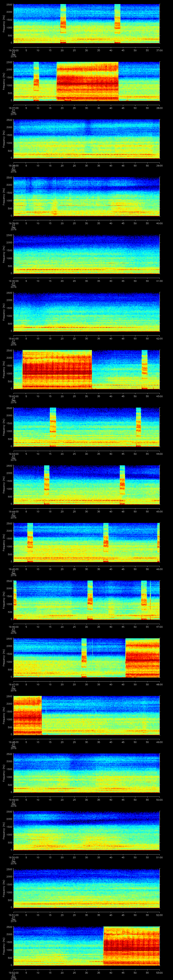The image size is (173, 980).
Task: Select the long red burst in the 19:42 spectrogram
Action: (x=57, y=369)
